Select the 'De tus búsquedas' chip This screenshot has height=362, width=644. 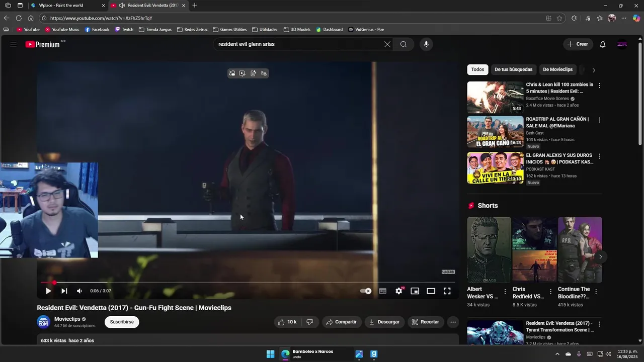tap(513, 70)
